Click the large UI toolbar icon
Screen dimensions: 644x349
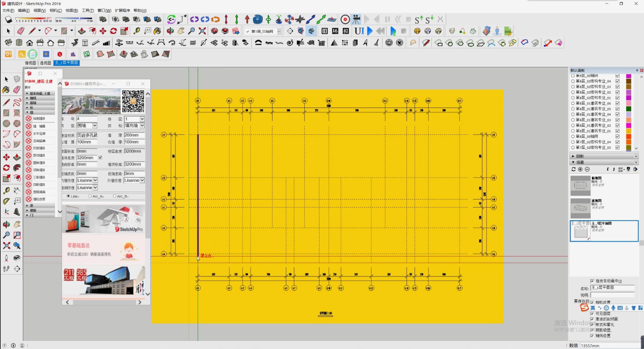click(359, 31)
